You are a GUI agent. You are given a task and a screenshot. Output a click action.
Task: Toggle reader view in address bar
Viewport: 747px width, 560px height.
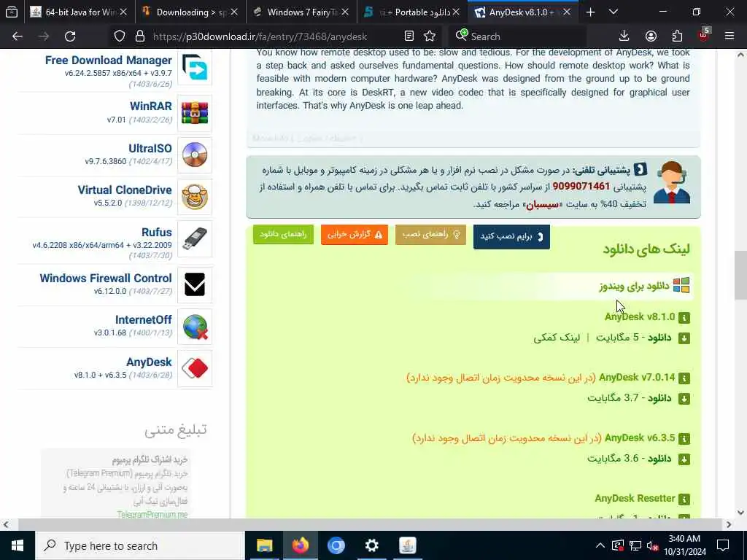click(x=409, y=36)
